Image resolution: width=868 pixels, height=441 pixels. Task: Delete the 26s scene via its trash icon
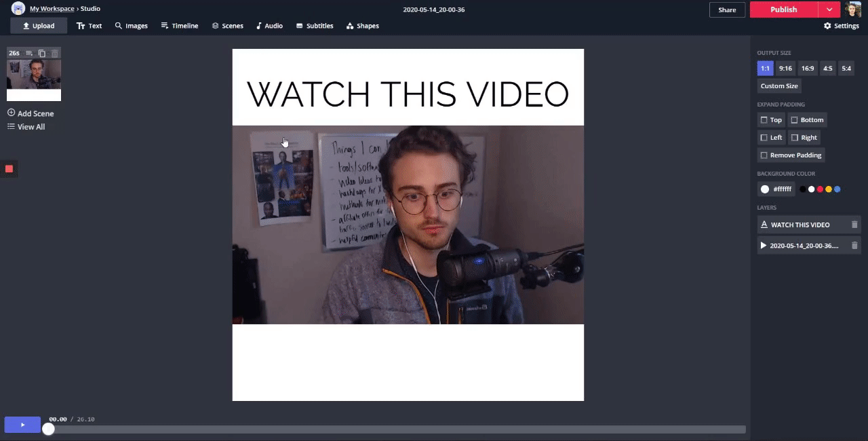[55, 53]
